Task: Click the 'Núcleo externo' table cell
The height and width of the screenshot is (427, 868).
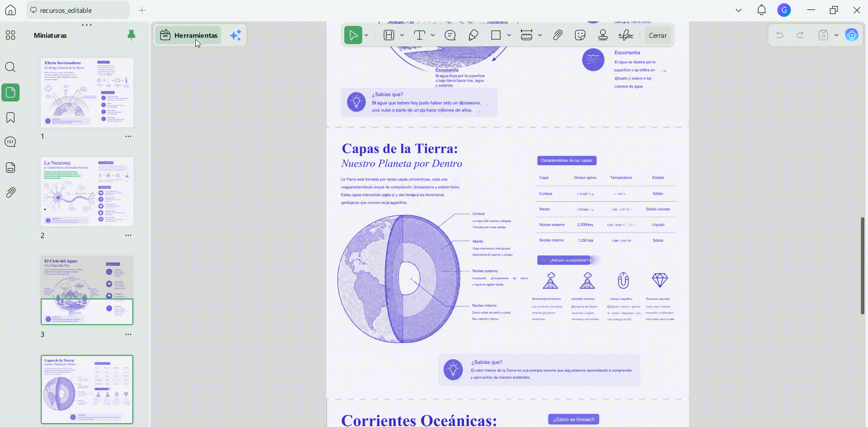Action: (551, 224)
